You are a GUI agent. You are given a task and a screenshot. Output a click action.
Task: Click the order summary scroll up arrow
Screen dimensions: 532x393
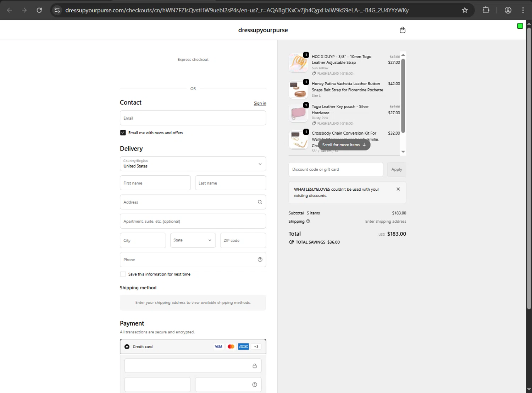(x=403, y=55)
